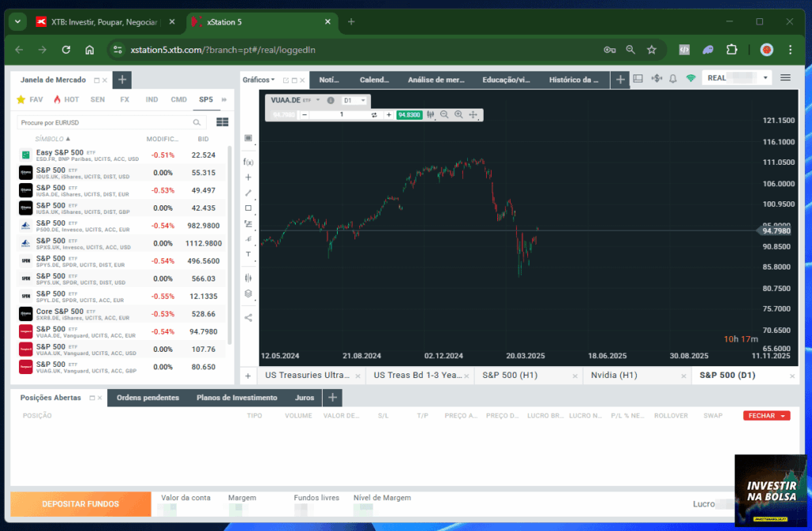This screenshot has width=812, height=531.
Task: Open the indicators f(x) tool
Action: point(248,162)
